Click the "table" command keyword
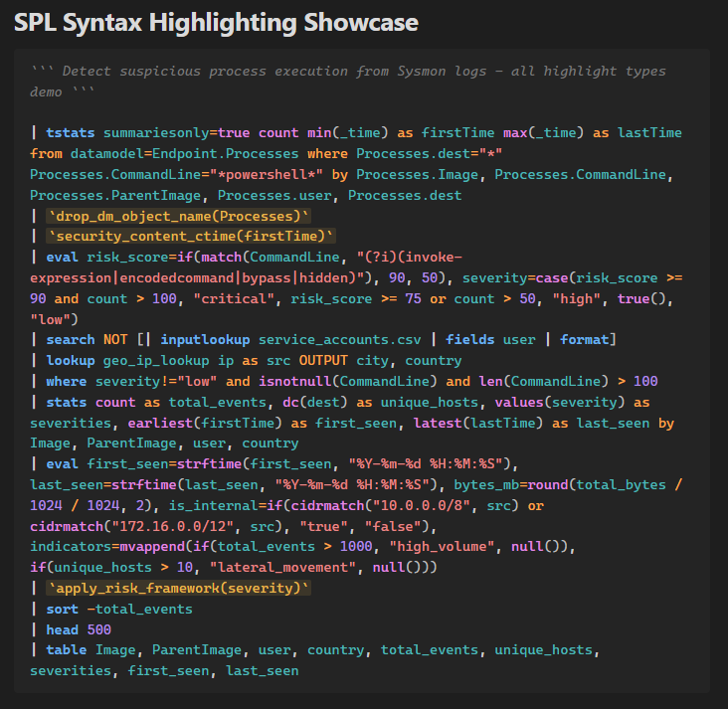The height and width of the screenshot is (709, 728). [x=66, y=650]
